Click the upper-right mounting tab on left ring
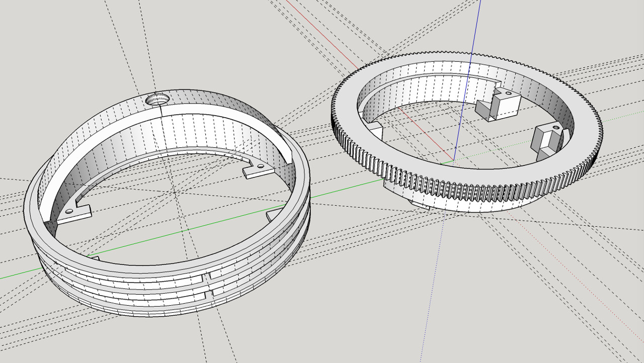This screenshot has width=644, height=363. pos(259,171)
